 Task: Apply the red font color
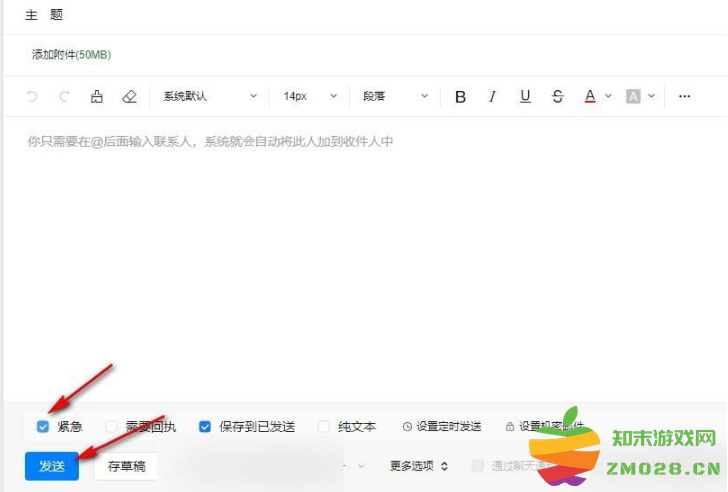(590, 97)
